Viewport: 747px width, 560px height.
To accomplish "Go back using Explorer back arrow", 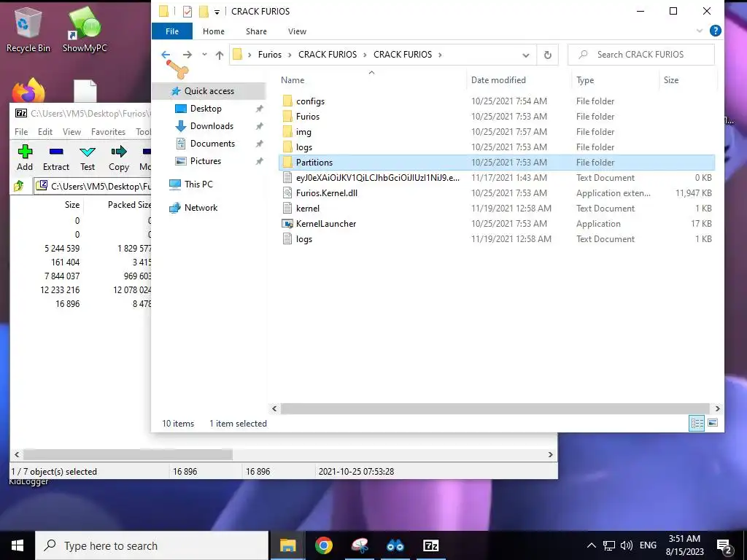I will [166, 55].
